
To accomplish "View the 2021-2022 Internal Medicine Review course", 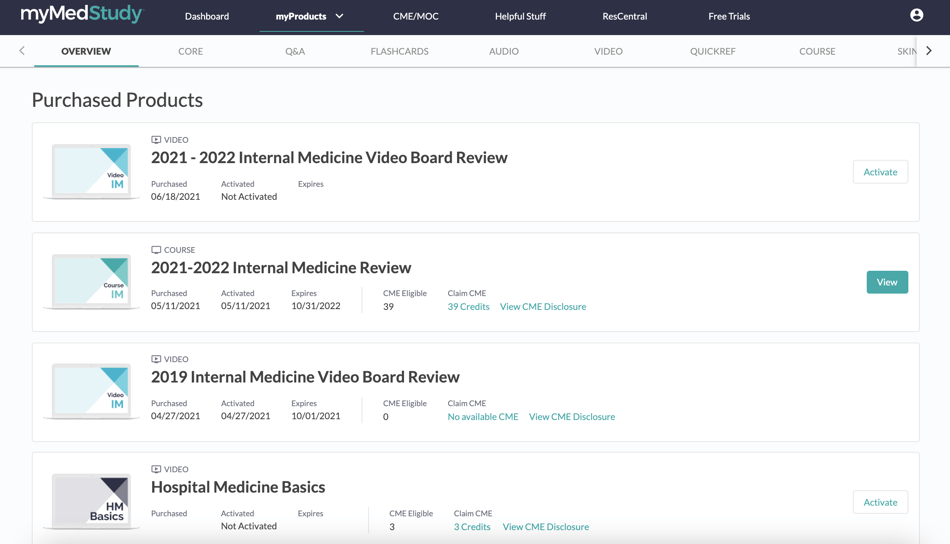I will 887,282.
